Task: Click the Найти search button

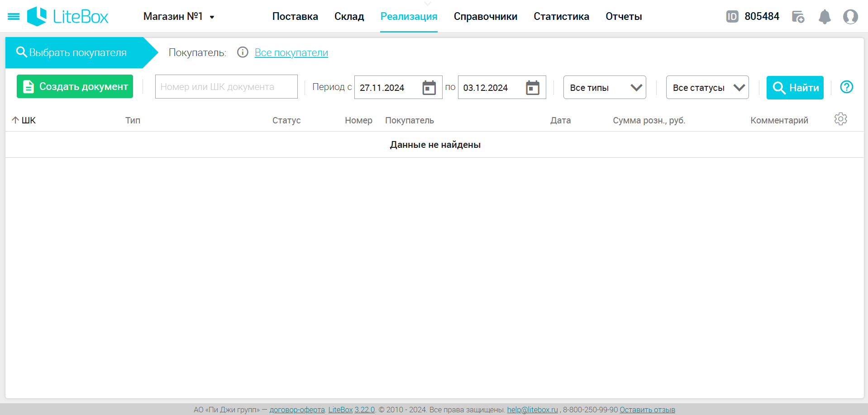Action: (795, 88)
